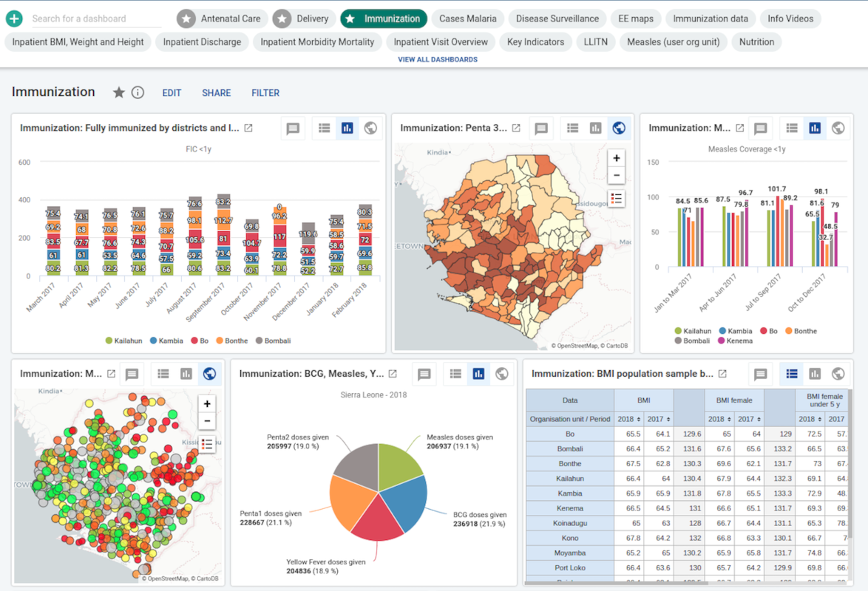Screen dimensions: 868x591
Task: Open the dashboard description info icon
Action: (x=137, y=92)
